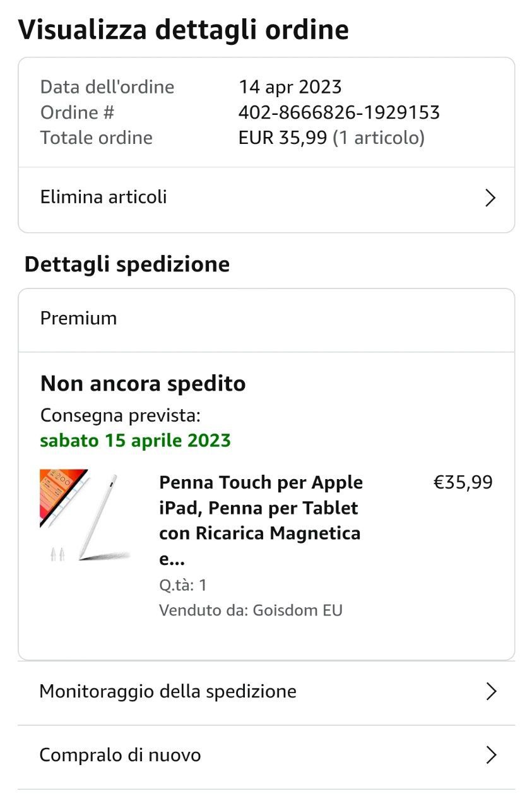Screen dimensions: 532x808
Task: Tap the Q.tà: 1 quantity text
Action: click(183, 585)
